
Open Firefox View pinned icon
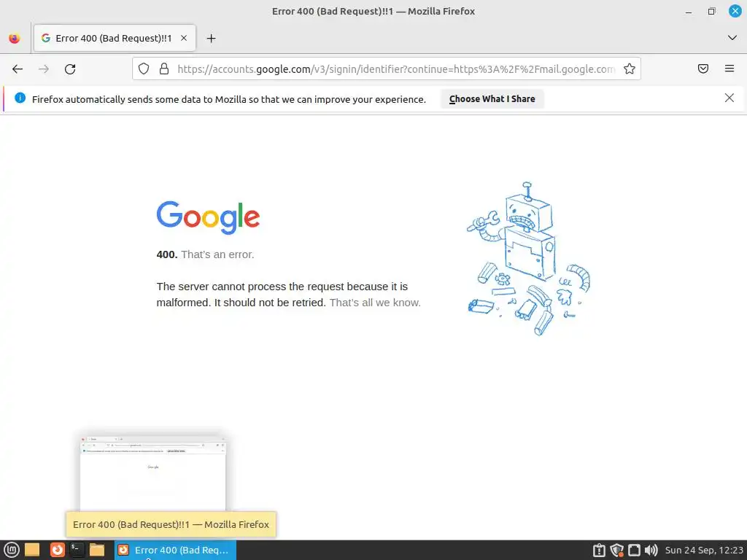[15, 38]
